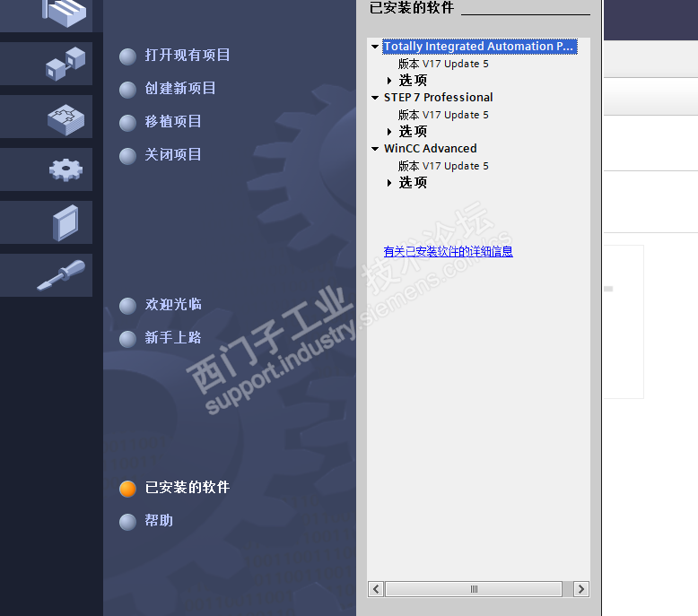Click horizontal scrollbar right arrow
The height and width of the screenshot is (616, 698).
pyautogui.click(x=581, y=589)
